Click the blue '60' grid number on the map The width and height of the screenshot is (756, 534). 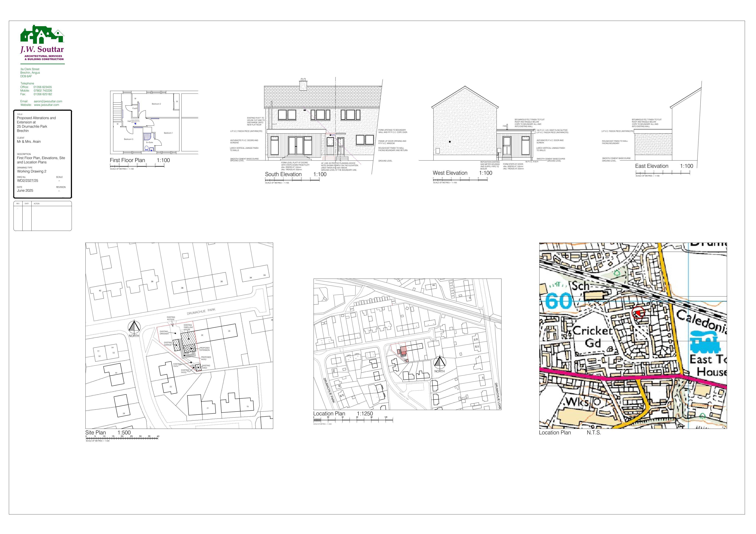pyautogui.click(x=559, y=301)
